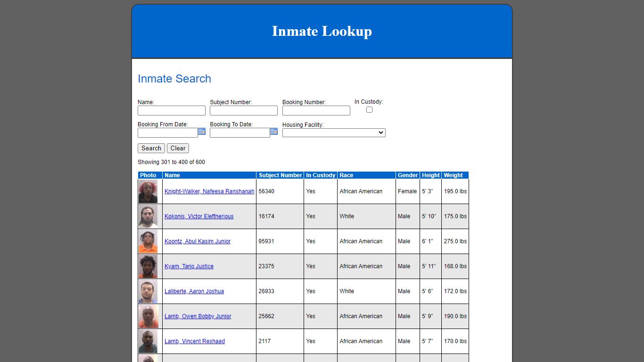Click the Inmate Lookup page title
The image size is (644, 362).
[322, 31]
